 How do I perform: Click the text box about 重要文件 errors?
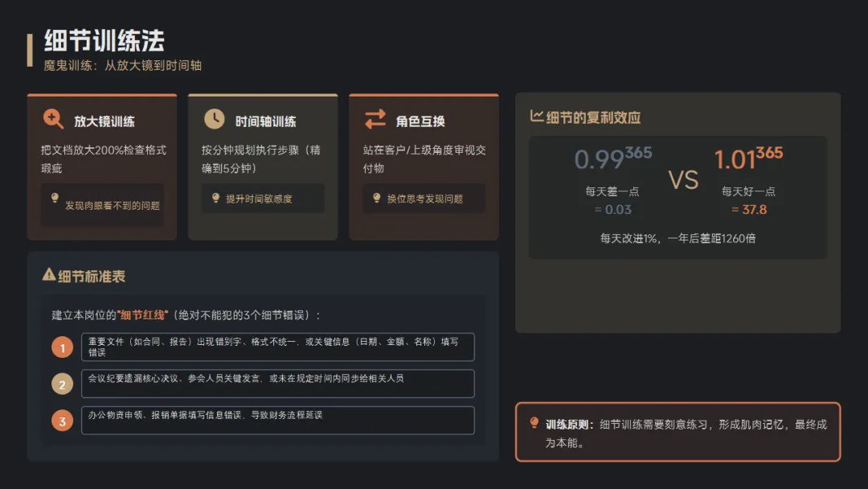(278, 347)
